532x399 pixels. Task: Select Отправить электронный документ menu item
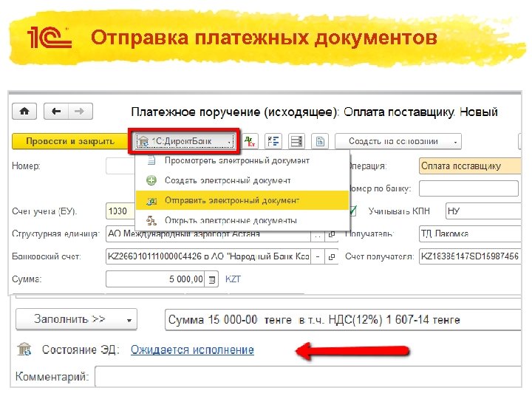click(242, 200)
